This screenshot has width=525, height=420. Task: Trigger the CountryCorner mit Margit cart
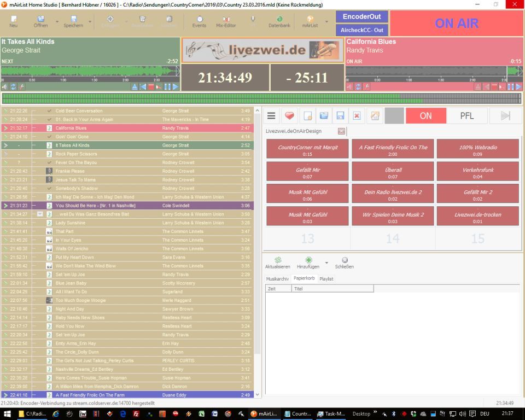tap(307, 148)
